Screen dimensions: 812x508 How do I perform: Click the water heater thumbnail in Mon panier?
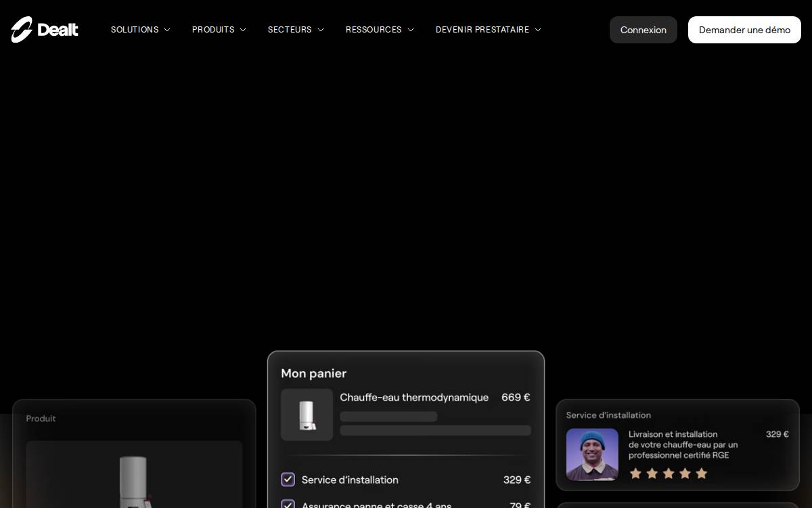307,415
